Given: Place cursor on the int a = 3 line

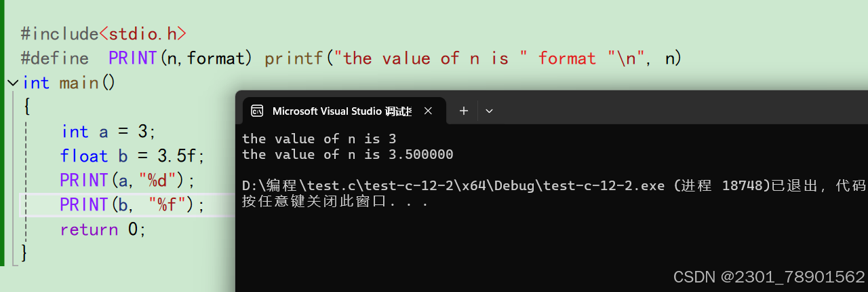Looking at the screenshot, I should pos(108,132).
